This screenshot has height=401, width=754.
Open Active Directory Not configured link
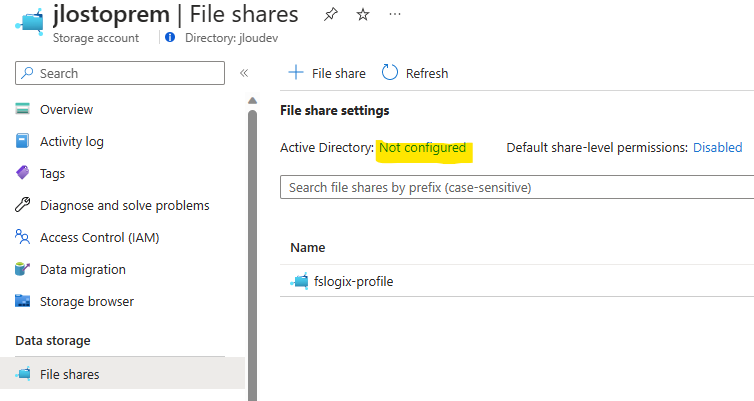click(x=423, y=148)
